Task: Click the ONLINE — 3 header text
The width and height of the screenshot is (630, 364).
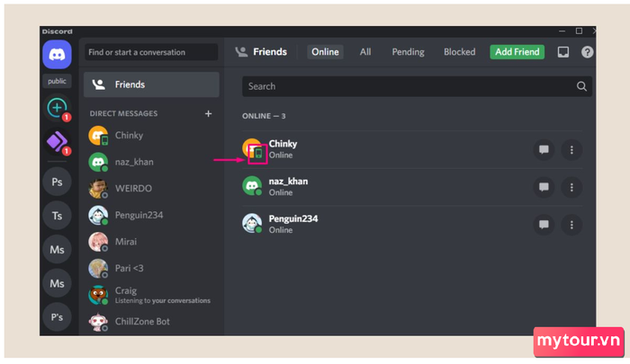Action: pyautogui.click(x=264, y=116)
